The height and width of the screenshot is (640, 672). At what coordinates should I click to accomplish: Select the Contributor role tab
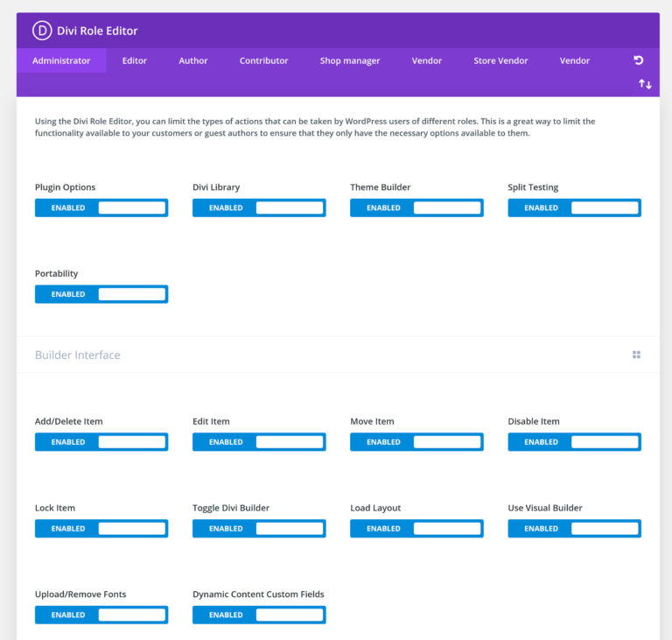point(264,60)
